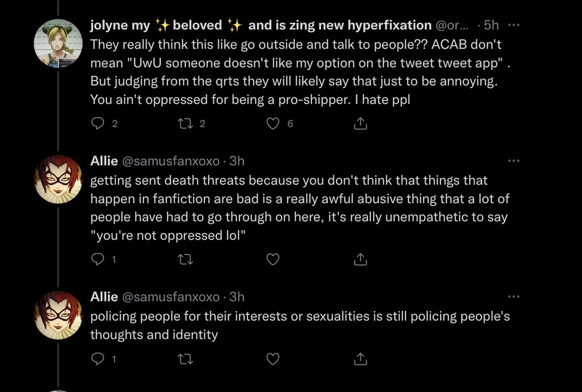The image size is (582, 392).
Task: Like jolyne's tweet with 6 likes
Action: [x=273, y=123]
